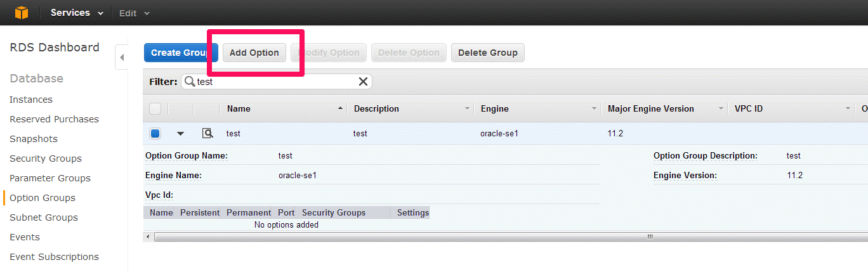
Task: Click the No options added text
Action: pos(286,224)
